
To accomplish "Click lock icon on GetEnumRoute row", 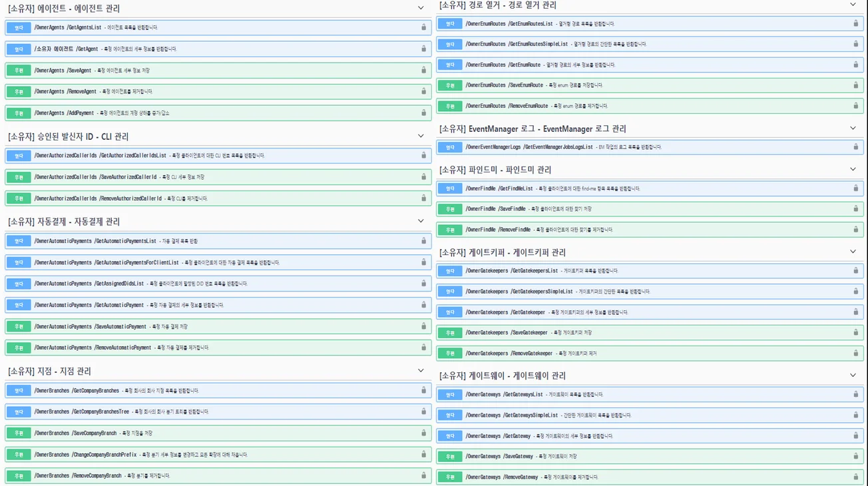I will click(x=856, y=65).
